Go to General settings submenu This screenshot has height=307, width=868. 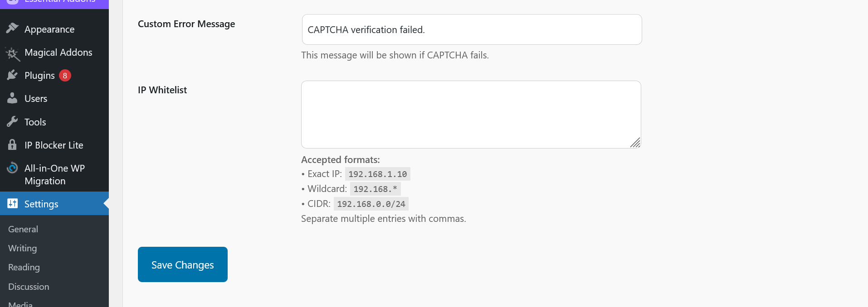[23, 229]
